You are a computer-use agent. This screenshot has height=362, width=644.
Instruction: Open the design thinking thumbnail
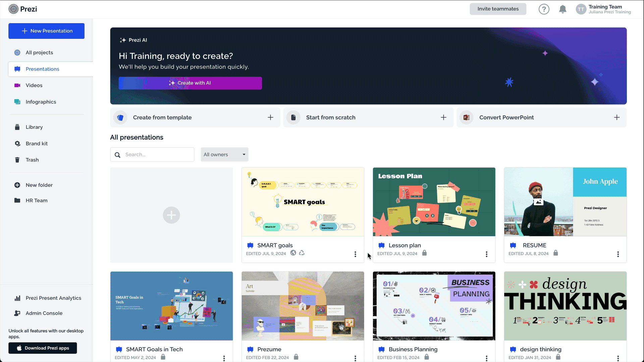point(565,306)
